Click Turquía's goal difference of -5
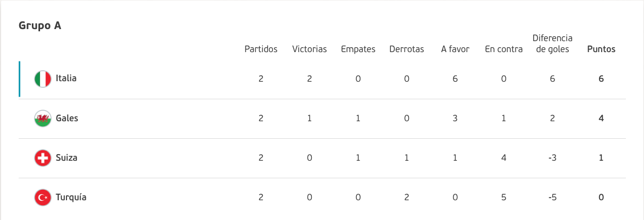The width and height of the screenshot is (644, 220). pyautogui.click(x=552, y=198)
